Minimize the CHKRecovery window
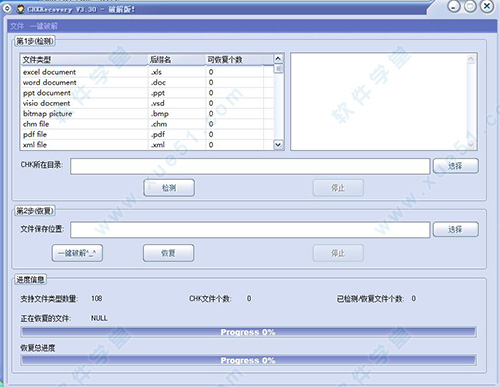 tap(454, 6)
